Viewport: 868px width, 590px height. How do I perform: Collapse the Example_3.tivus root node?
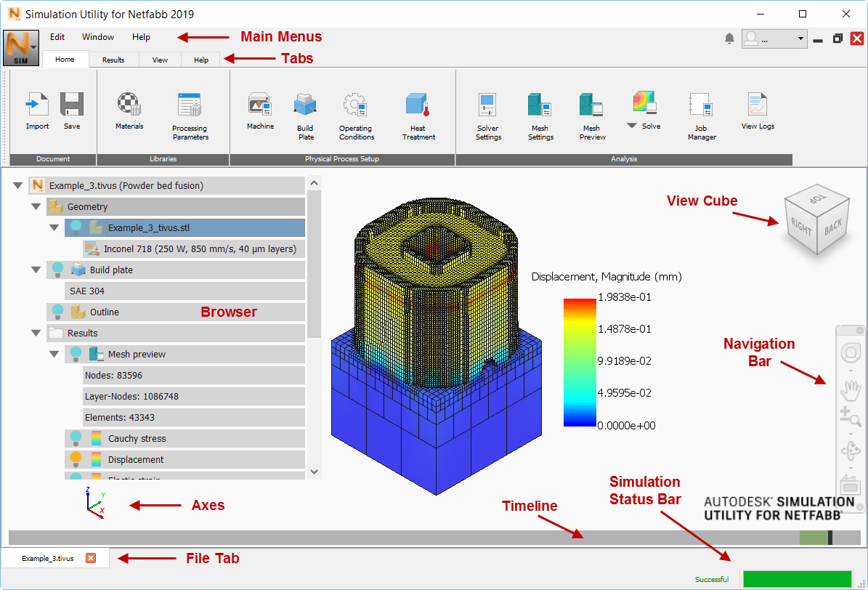tap(17, 185)
